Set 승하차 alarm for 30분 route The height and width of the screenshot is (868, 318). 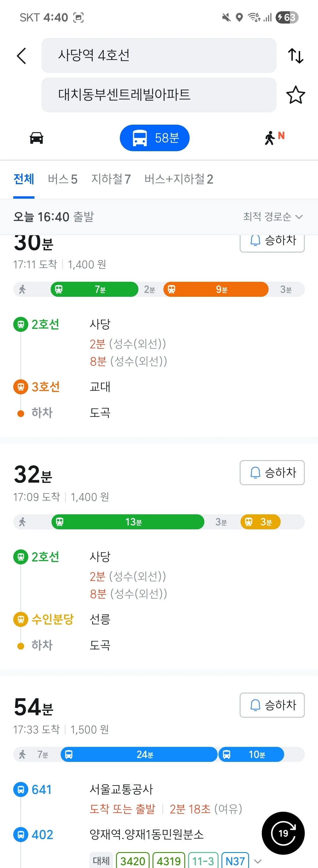point(272,241)
